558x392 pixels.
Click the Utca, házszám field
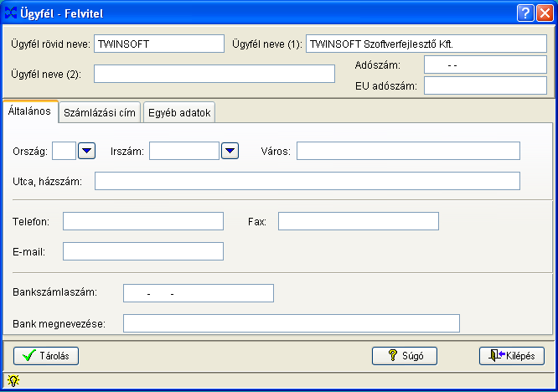[307, 181]
